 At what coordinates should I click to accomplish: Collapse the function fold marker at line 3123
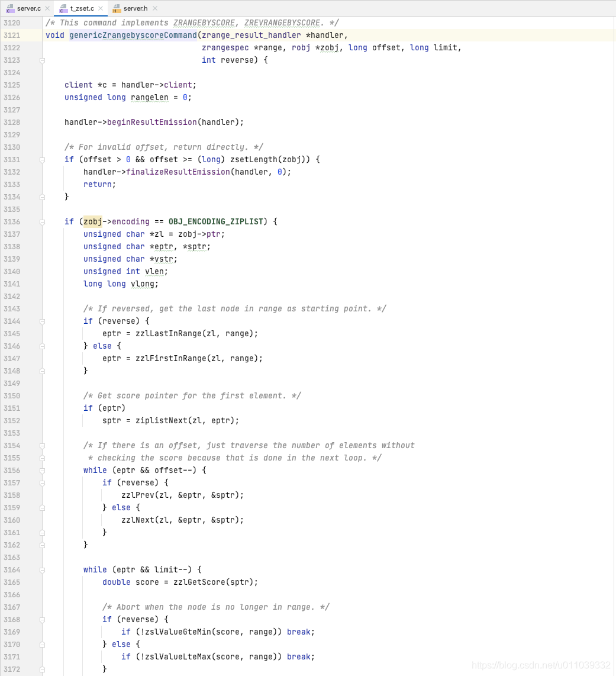(x=42, y=60)
